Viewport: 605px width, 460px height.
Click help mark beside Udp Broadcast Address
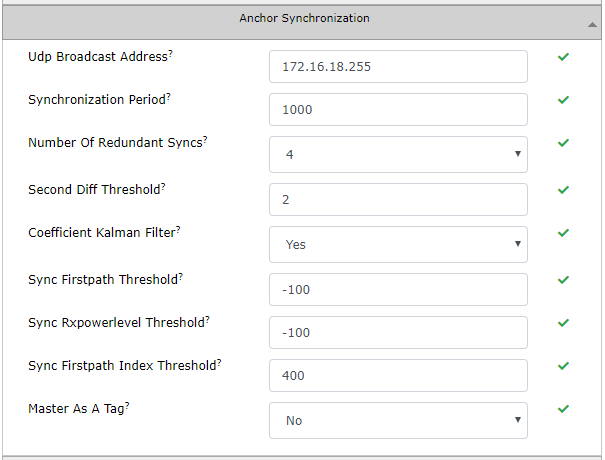tap(171, 53)
